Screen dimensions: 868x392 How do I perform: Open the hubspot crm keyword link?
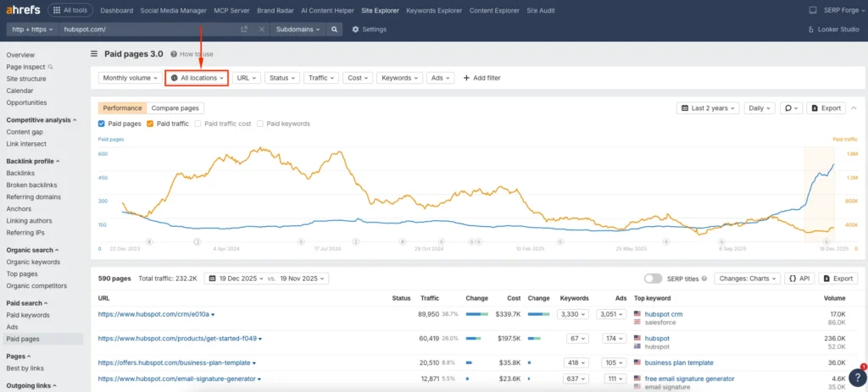pos(664,313)
